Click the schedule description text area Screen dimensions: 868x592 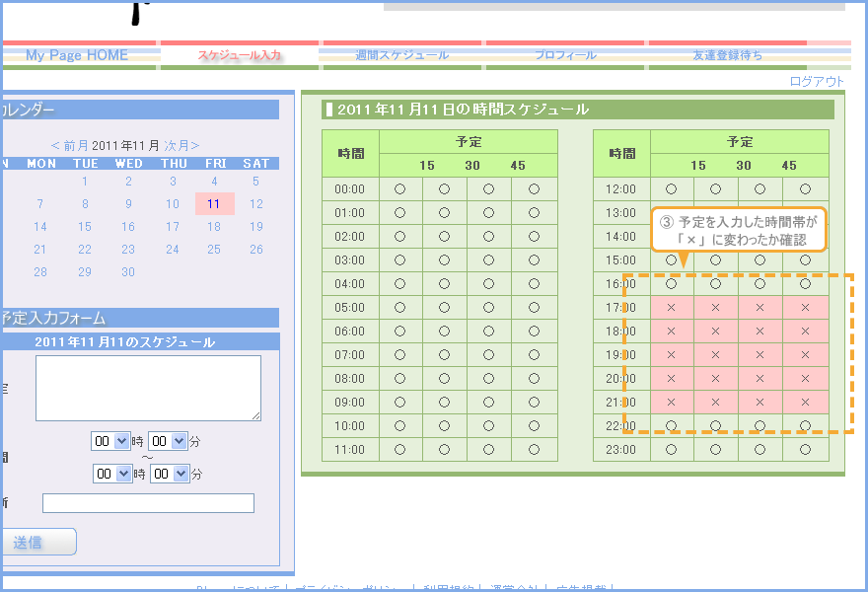tap(148, 388)
